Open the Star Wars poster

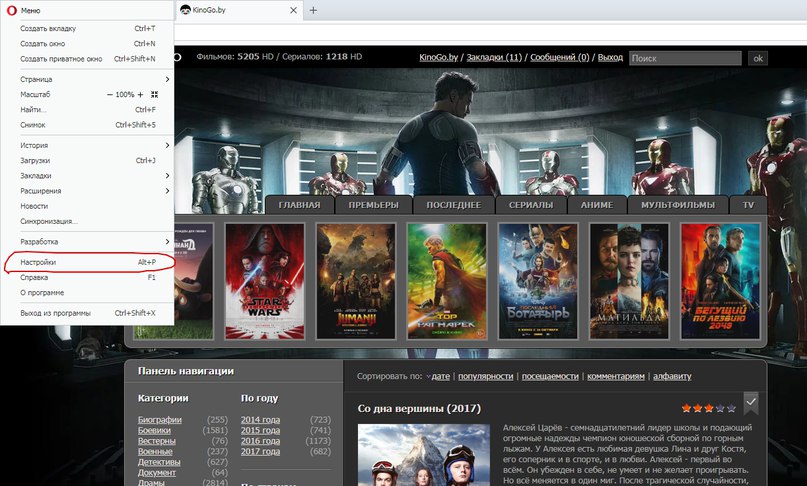click(x=265, y=281)
